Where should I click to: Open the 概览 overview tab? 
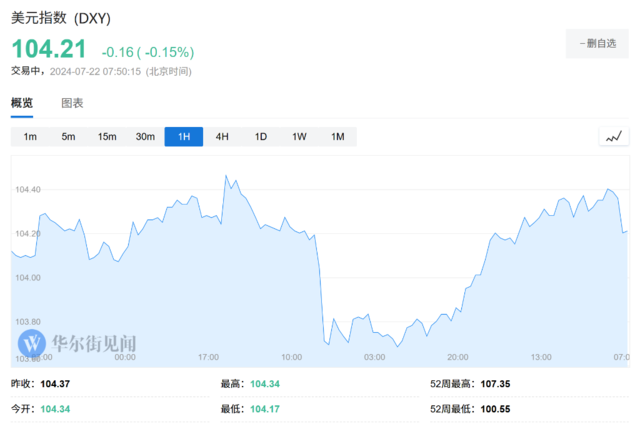coord(22,103)
